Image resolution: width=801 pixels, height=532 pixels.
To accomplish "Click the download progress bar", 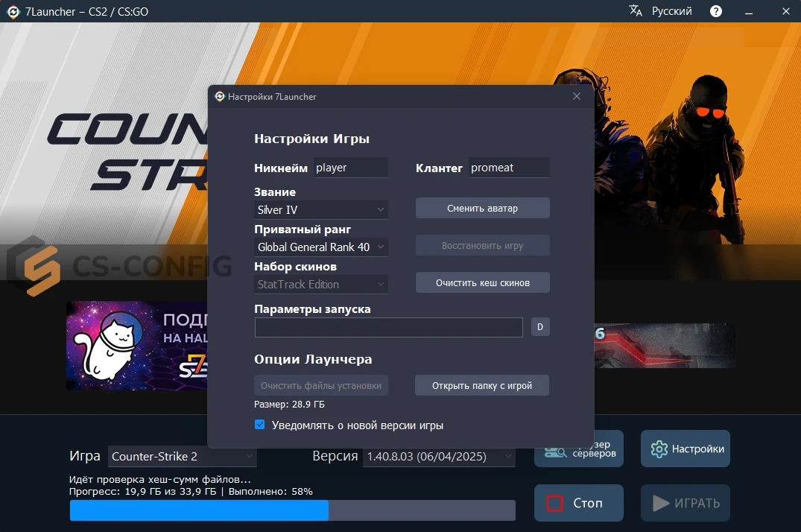I will tap(292, 510).
